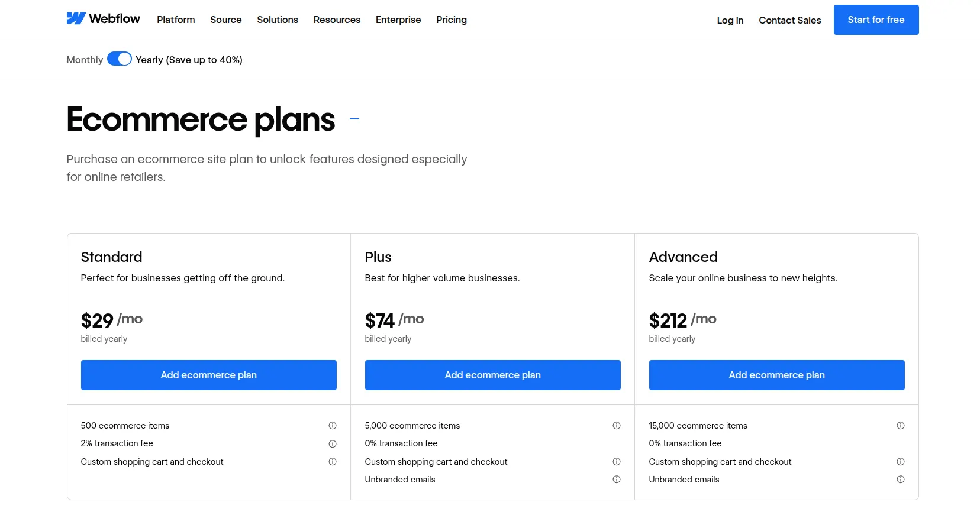Open info icon for 15,000 ecommerce items
This screenshot has height=515, width=980.
[901, 426]
